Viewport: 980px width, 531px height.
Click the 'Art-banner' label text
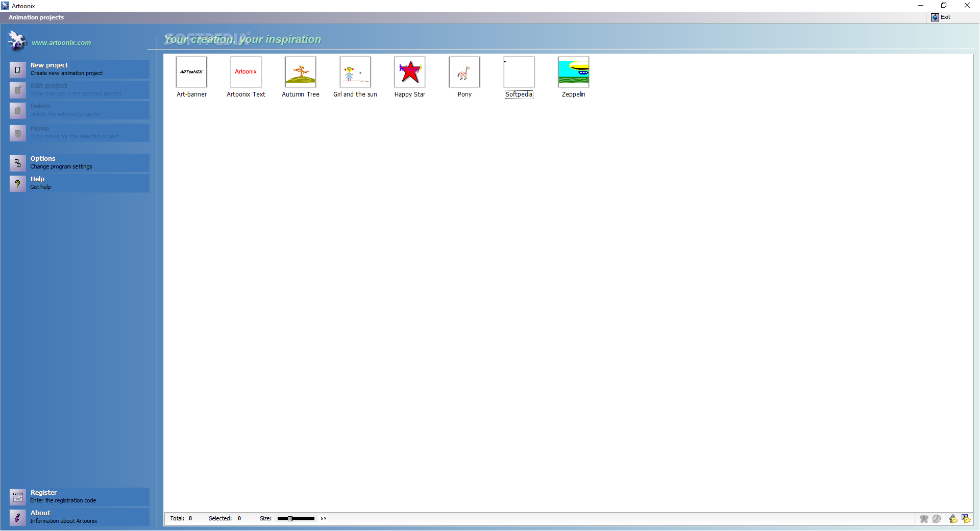coord(192,94)
